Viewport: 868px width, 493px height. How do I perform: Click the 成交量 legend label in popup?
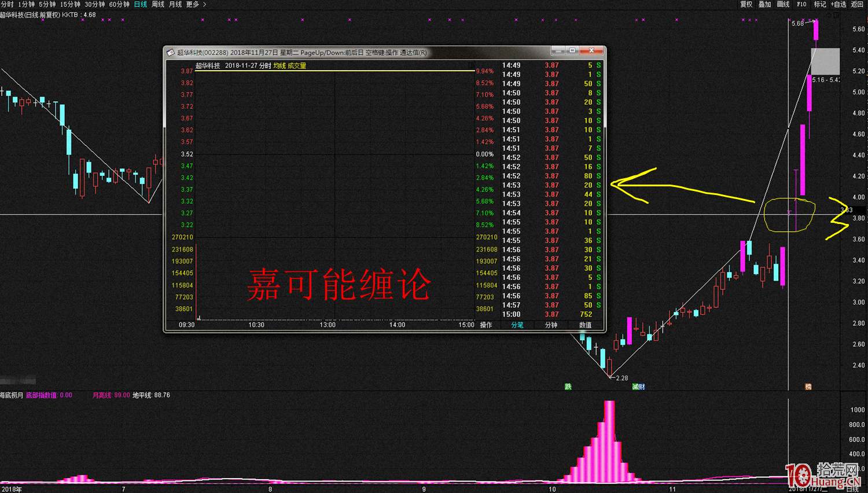(x=297, y=66)
